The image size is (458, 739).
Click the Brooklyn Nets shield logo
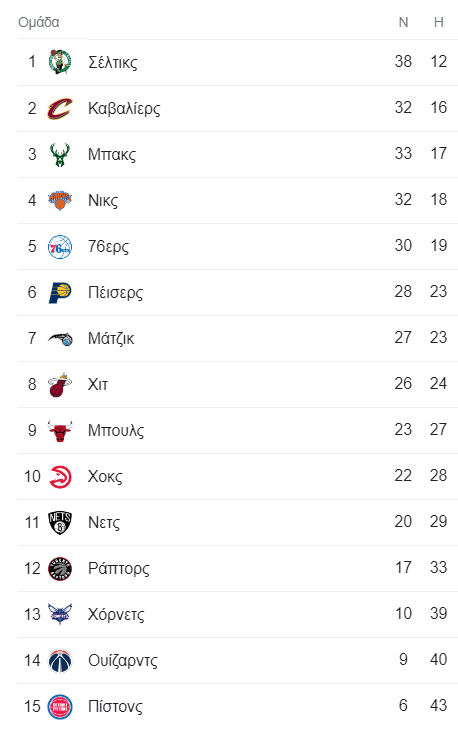pyautogui.click(x=60, y=523)
